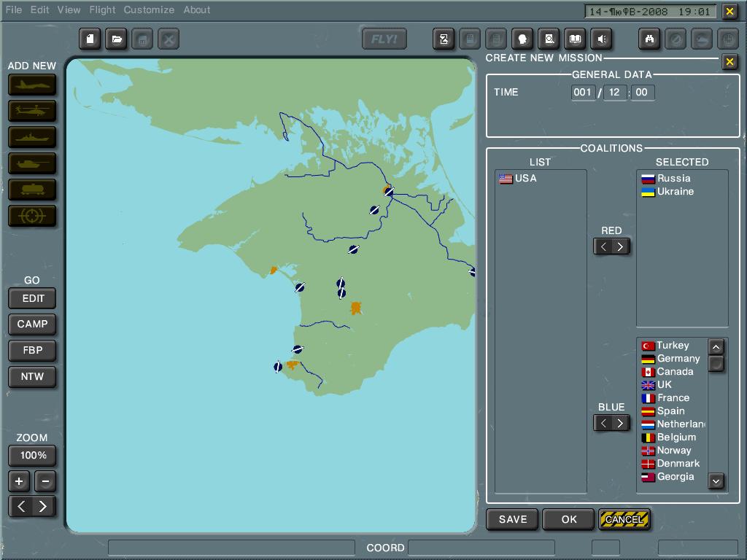Click the zoom in plus button

[x=19, y=481]
